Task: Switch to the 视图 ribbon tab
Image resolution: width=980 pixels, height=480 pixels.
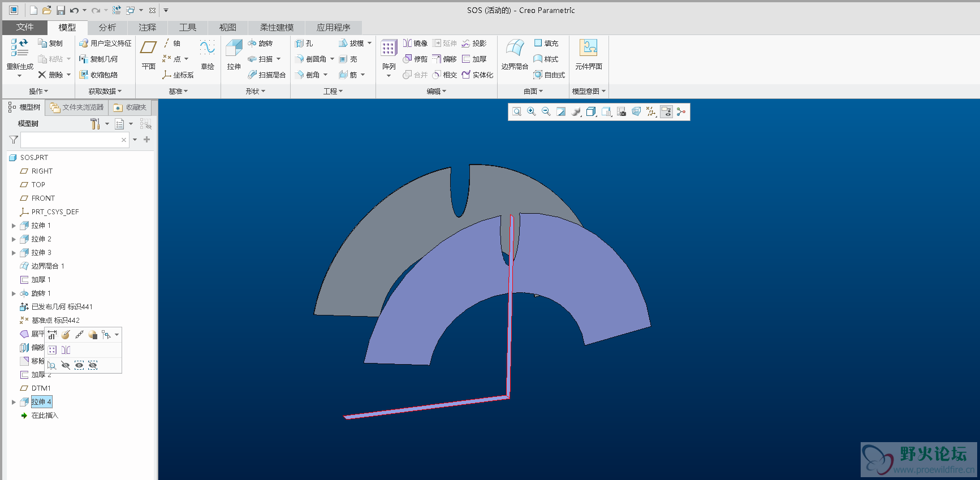Action: [x=227, y=27]
